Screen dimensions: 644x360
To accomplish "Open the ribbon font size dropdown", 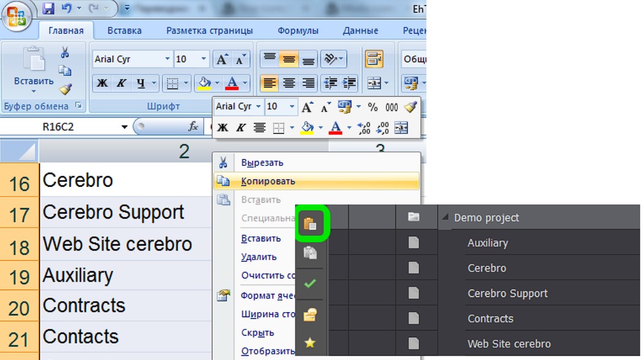I will pos(203,59).
